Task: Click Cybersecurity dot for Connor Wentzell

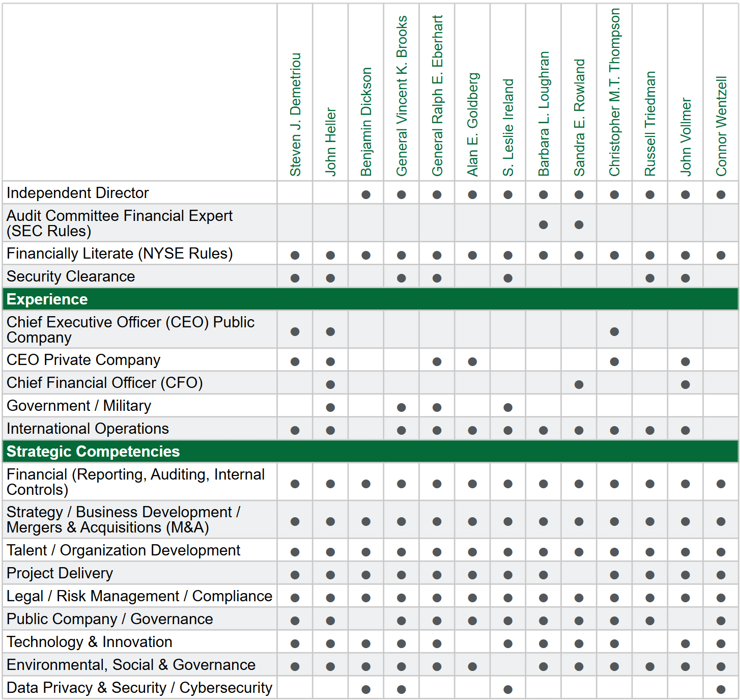Action: click(721, 689)
